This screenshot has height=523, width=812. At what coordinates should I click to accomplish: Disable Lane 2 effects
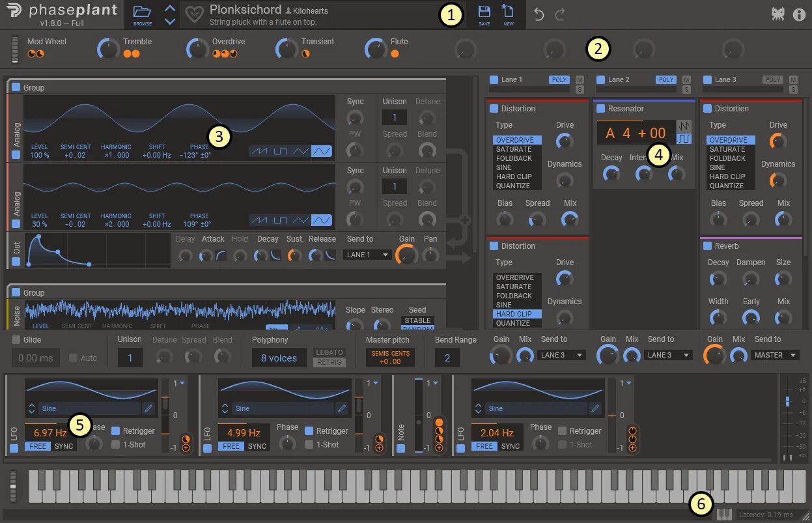(600, 79)
